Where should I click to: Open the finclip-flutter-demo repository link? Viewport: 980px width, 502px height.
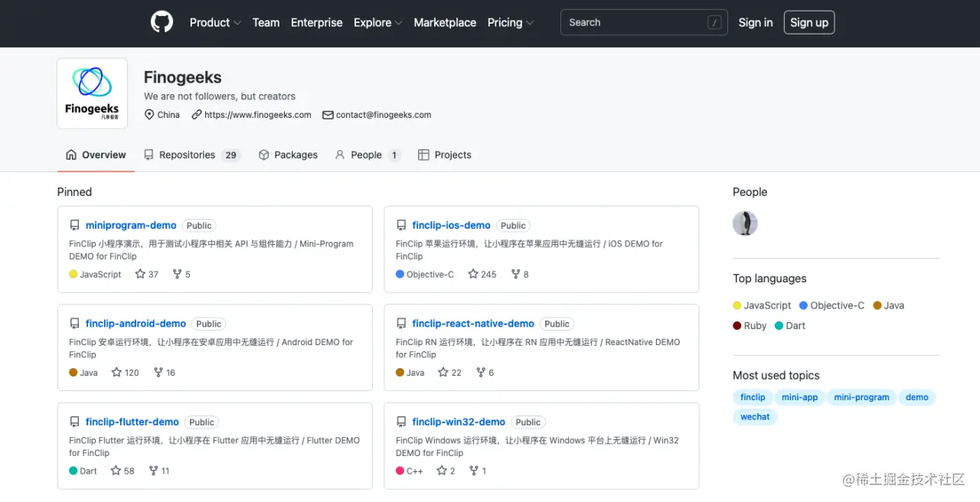132,422
